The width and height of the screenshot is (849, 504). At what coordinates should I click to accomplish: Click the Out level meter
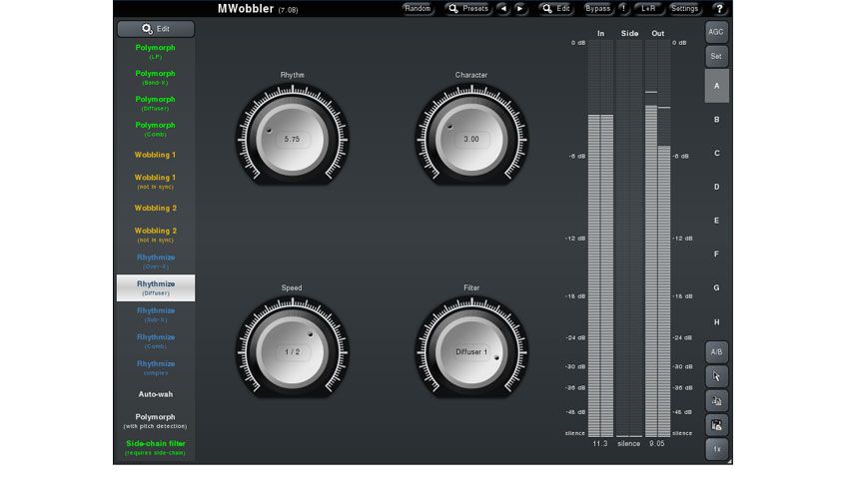pyautogui.click(x=657, y=239)
